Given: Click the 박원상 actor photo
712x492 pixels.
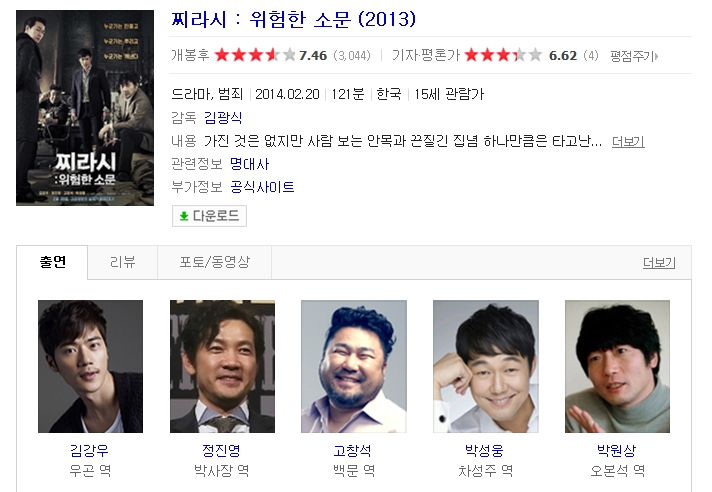Looking at the screenshot, I should coord(617,366).
